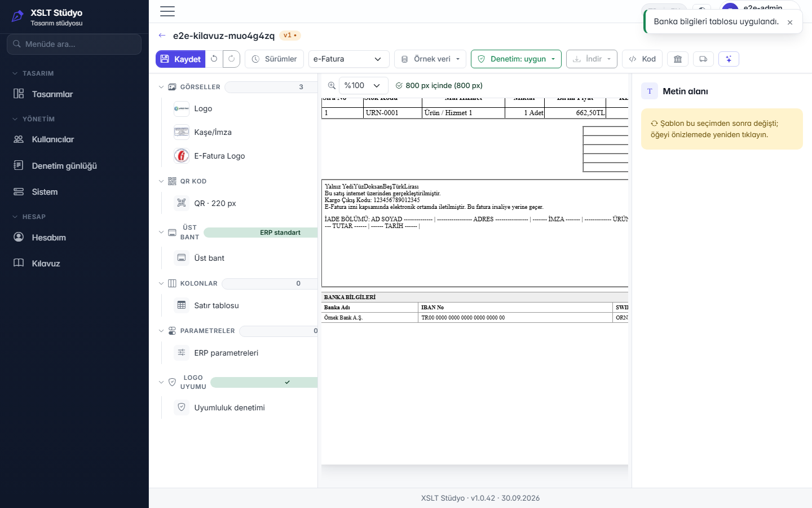Click the redo arrow icon in toolbar
The height and width of the screenshot is (508, 812).
[231, 59]
